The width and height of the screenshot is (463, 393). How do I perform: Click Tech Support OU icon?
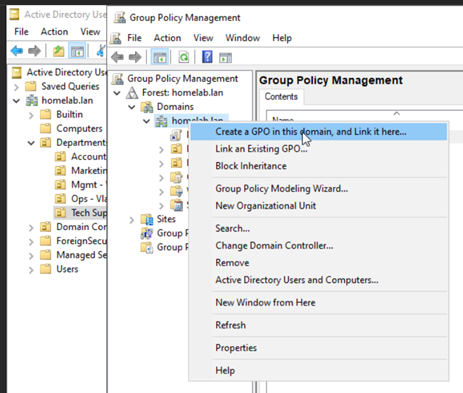click(60, 213)
